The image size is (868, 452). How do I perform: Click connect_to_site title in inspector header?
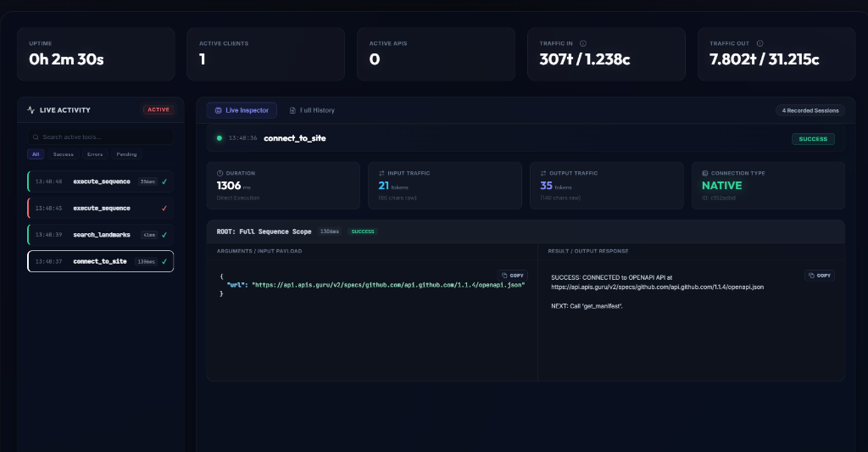pos(294,138)
